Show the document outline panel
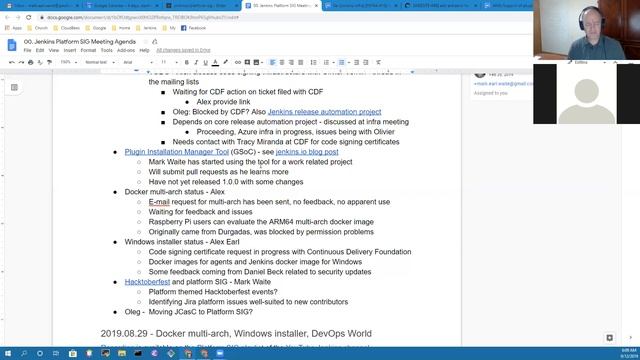Viewport: 640px width, 360px height. [14, 87]
